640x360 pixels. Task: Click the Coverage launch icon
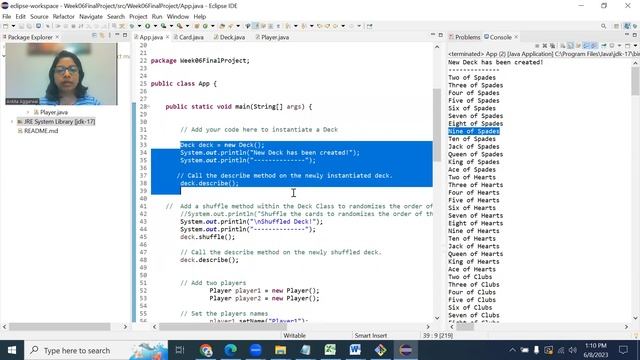coord(164,26)
